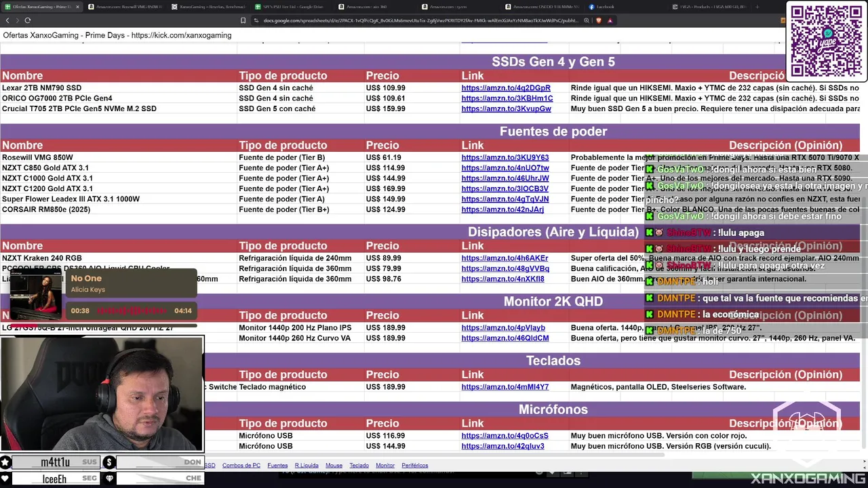Select the cell Monitor 1440p 260 Hz Curvo VA
This screenshot has width=868, height=488.
[294, 338]
